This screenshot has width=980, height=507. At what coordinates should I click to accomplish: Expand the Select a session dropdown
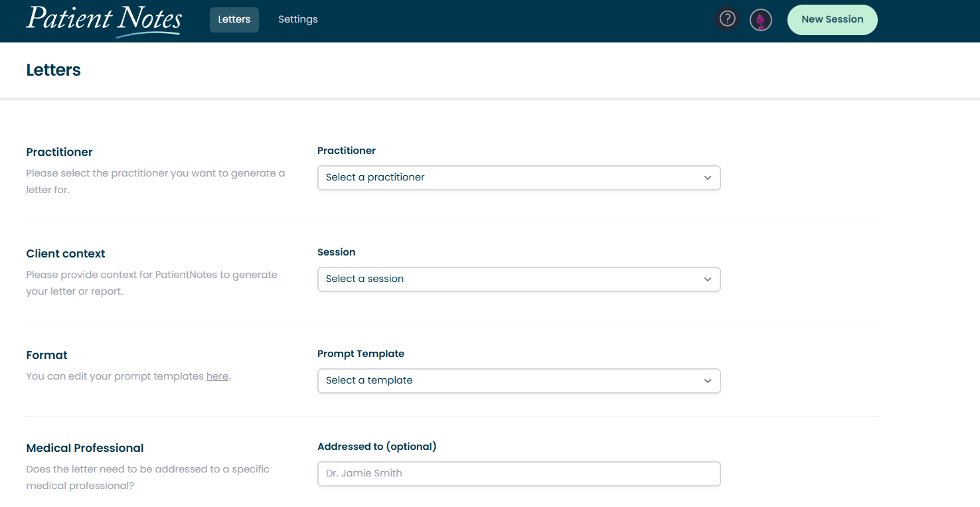pyautogui.click(x=519, y=279)
